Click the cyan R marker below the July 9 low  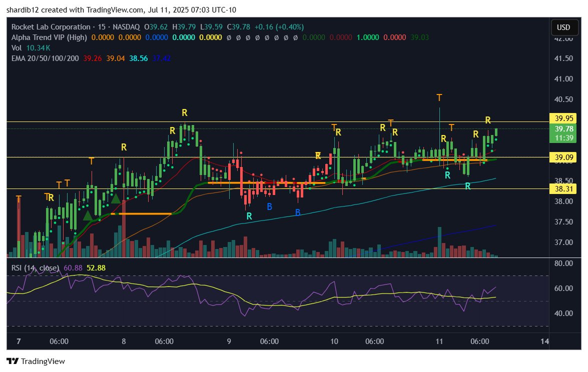pyautogui.click(x=249, y=216)
